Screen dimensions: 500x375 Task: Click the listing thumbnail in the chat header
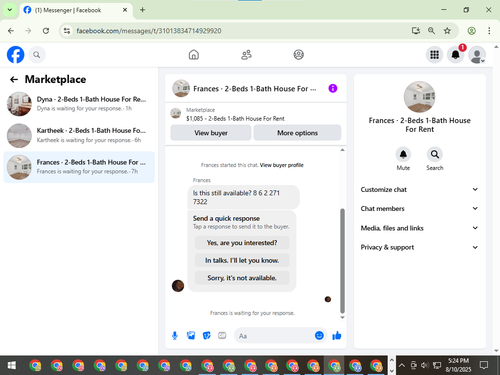(x=181, y=88)
